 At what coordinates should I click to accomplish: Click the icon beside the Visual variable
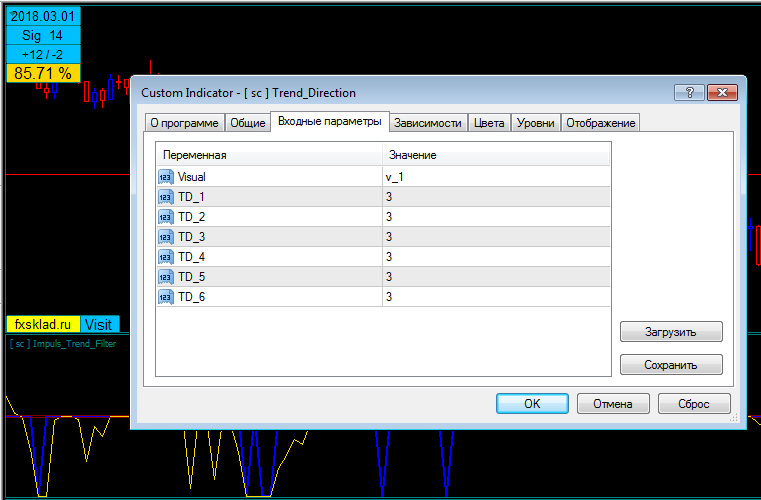(x=165, y=177)
